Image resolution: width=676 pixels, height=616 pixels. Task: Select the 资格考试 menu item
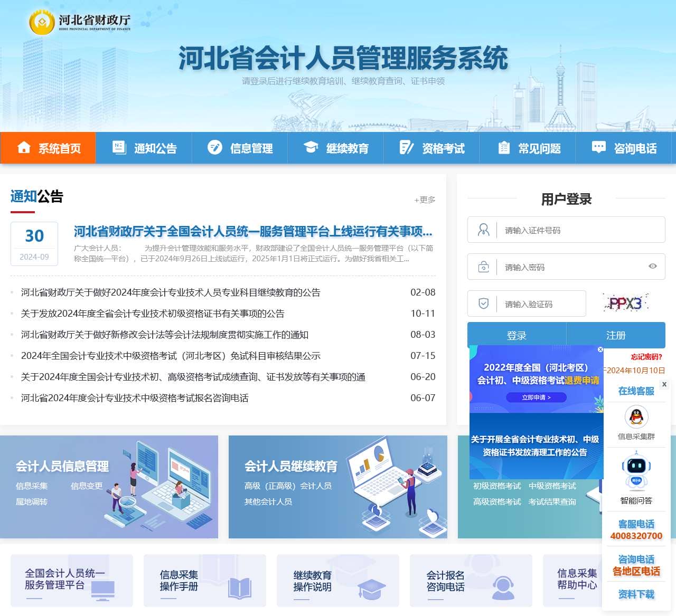pos(432,148)
